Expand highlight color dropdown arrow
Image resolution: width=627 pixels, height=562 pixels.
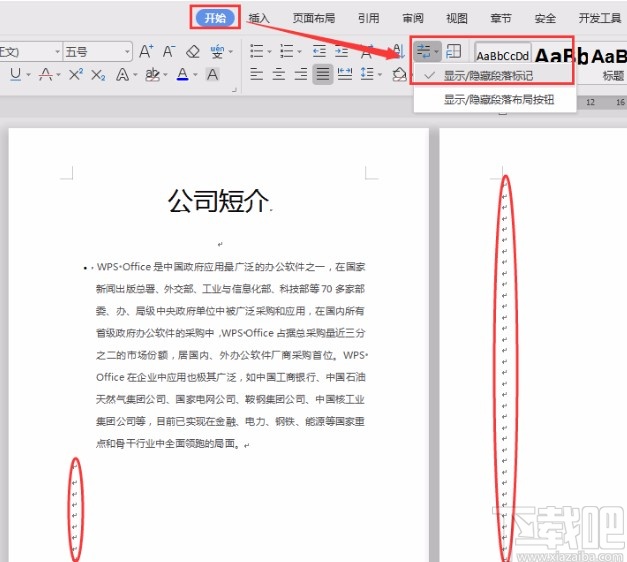[x=165, y=75]
